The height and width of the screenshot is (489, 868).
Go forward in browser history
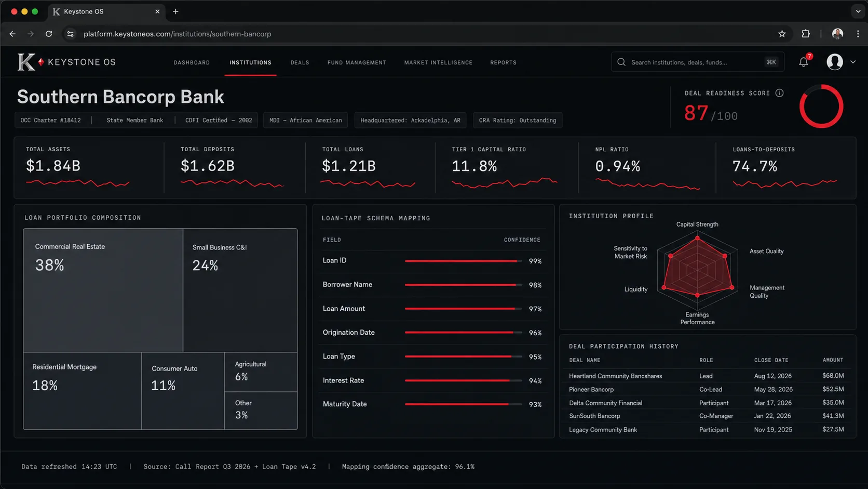31,34
